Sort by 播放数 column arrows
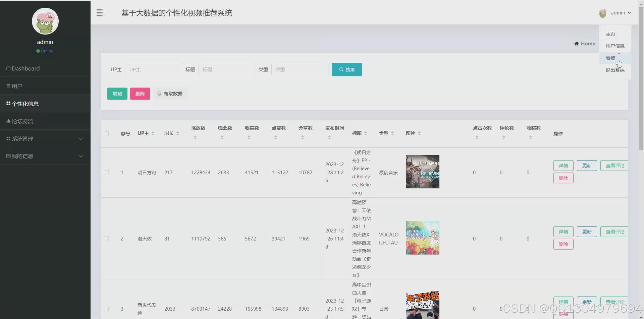644x319 pixels. click(x=195, y=137)
